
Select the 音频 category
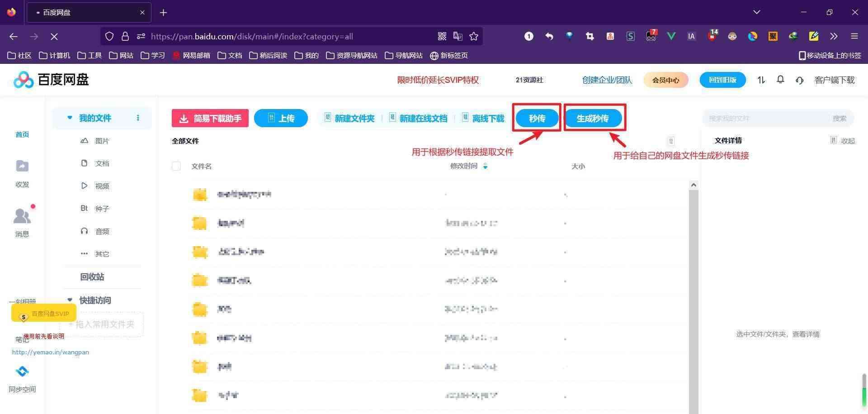(102, 231)
